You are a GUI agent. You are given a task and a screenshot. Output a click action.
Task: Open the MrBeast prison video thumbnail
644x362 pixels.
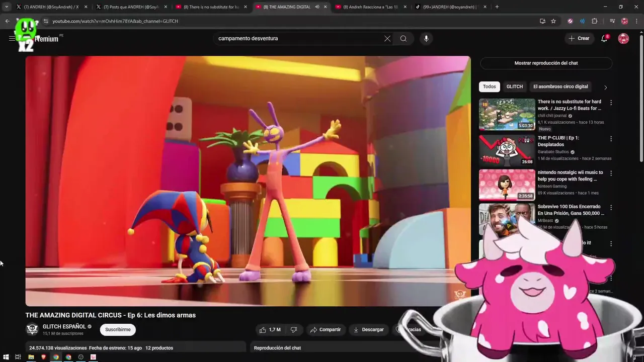(507, 219)
